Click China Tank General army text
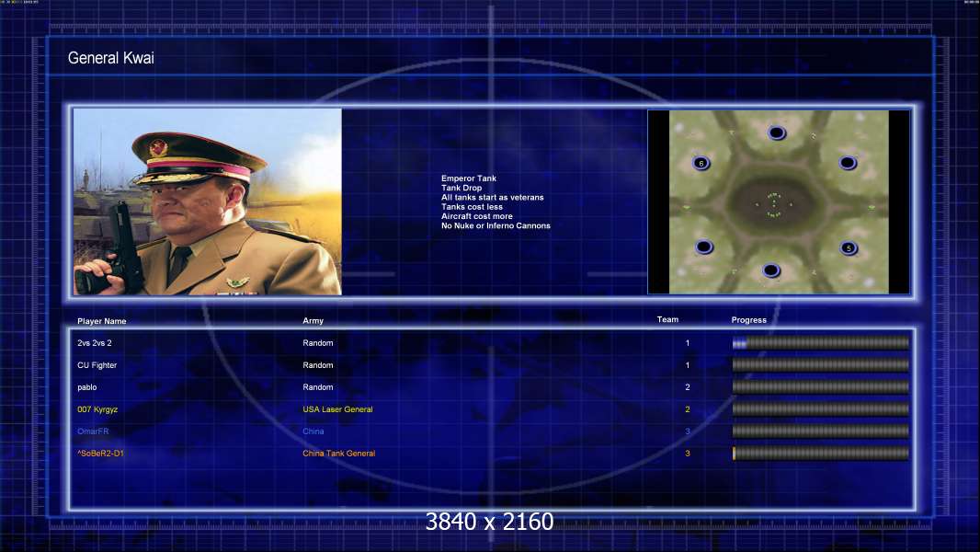980x552 pixels. [x=338, y=454]
